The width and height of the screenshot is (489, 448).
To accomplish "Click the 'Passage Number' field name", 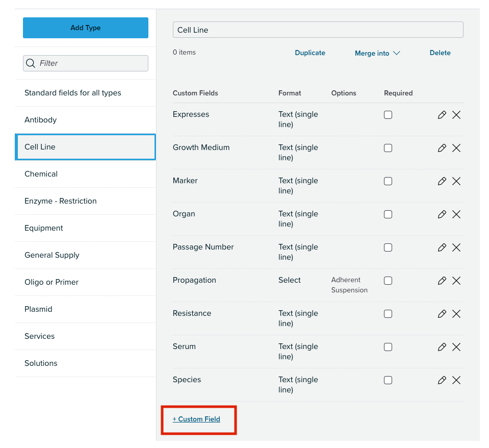I will click(203, 247).
